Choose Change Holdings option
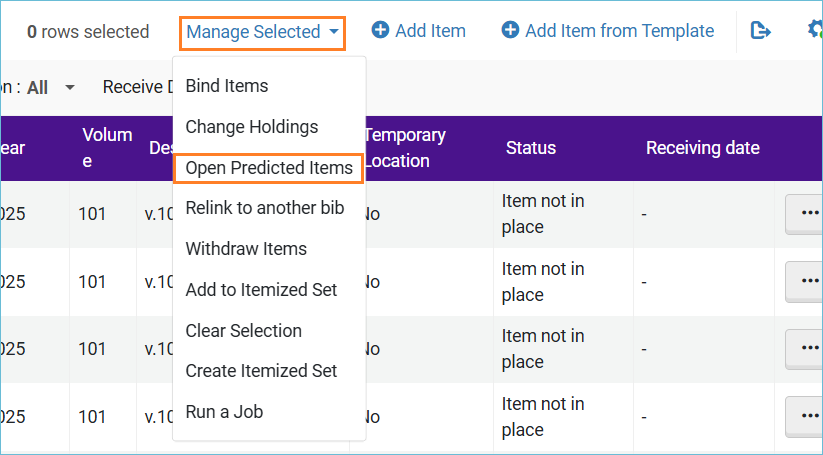This screenshot has width=823, height=455. point(252,126)
